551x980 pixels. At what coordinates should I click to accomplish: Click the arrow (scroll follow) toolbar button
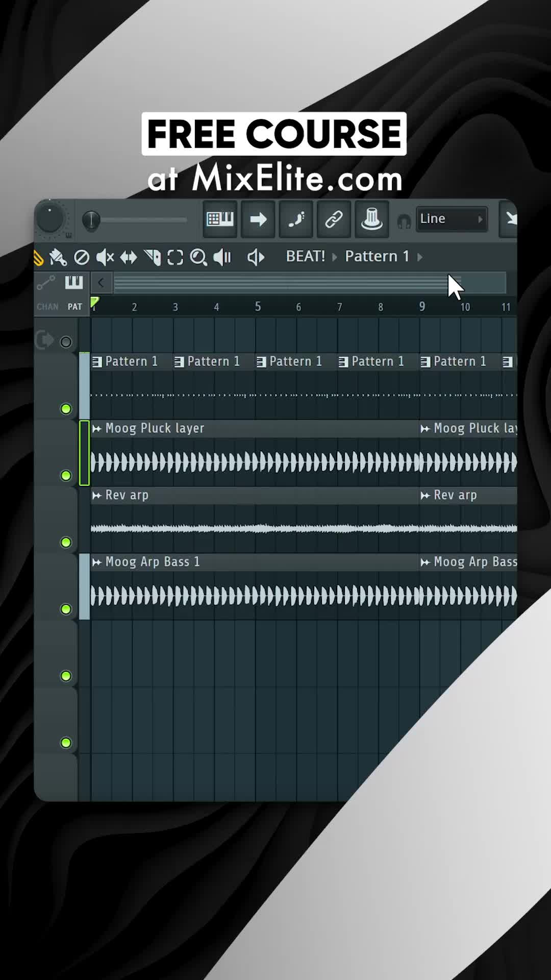pyautogui.click(x=258, y=219)
